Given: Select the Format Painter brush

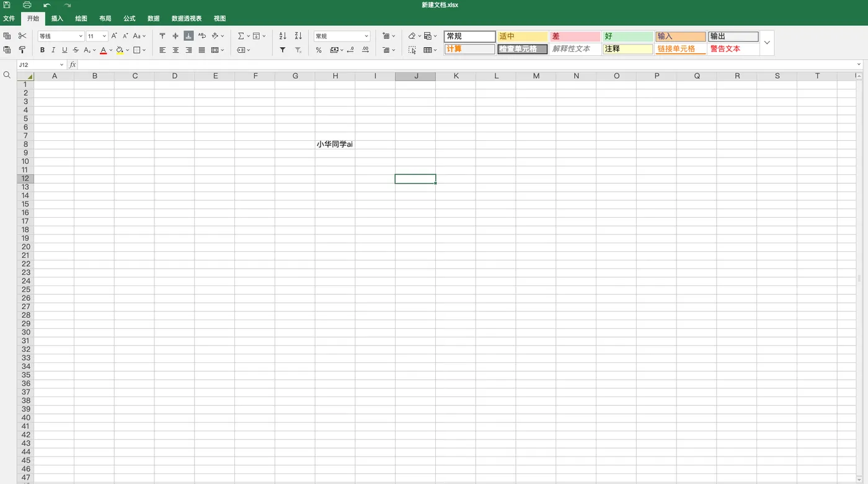Looking at the screenshot, I should coord(22,50).
